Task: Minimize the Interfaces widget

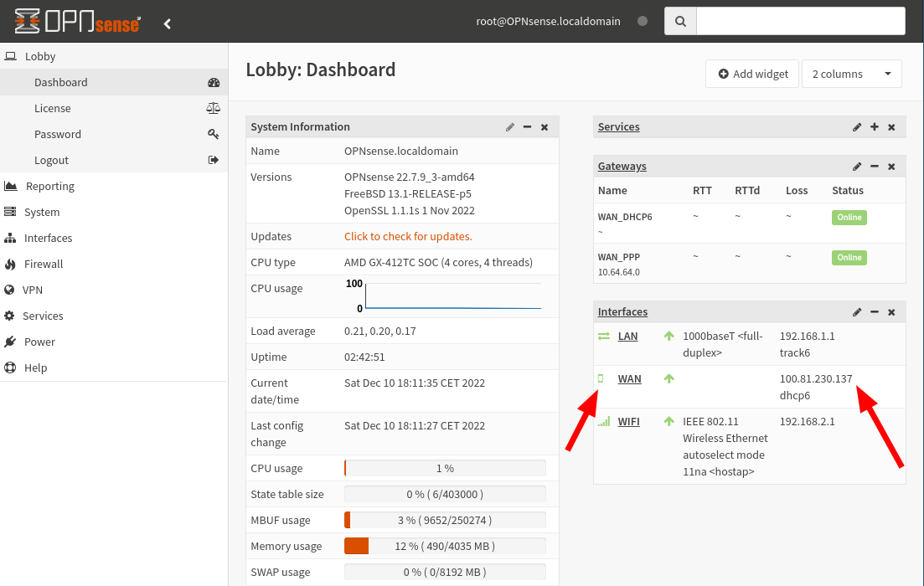Action: click(x=875, y=312)
